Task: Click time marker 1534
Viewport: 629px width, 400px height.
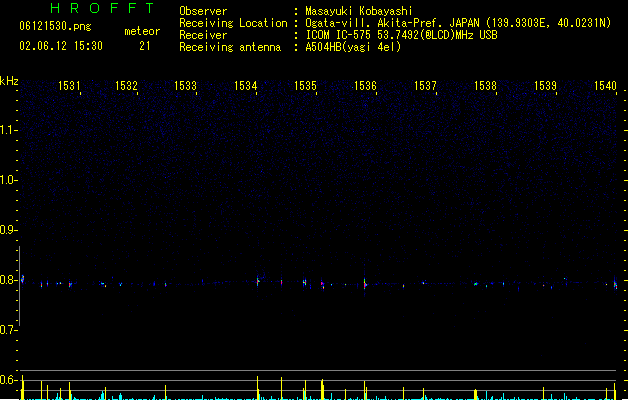Action: (x=246, y=85)
